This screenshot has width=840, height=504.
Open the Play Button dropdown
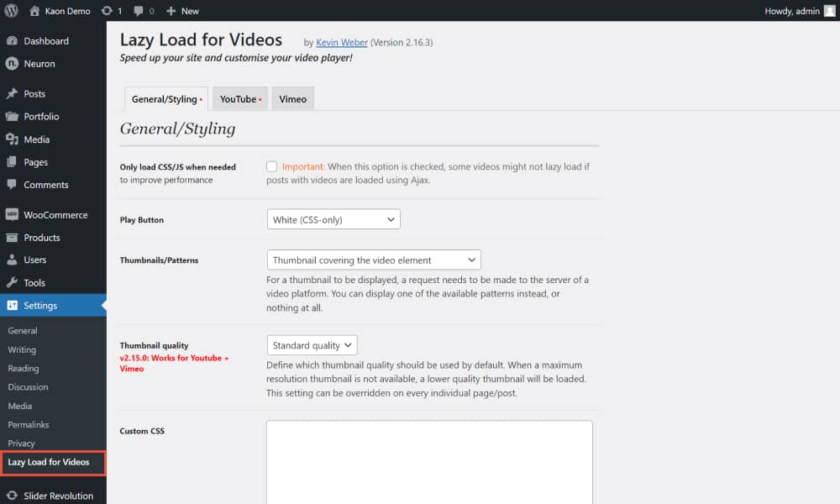[x=333, y=218]
